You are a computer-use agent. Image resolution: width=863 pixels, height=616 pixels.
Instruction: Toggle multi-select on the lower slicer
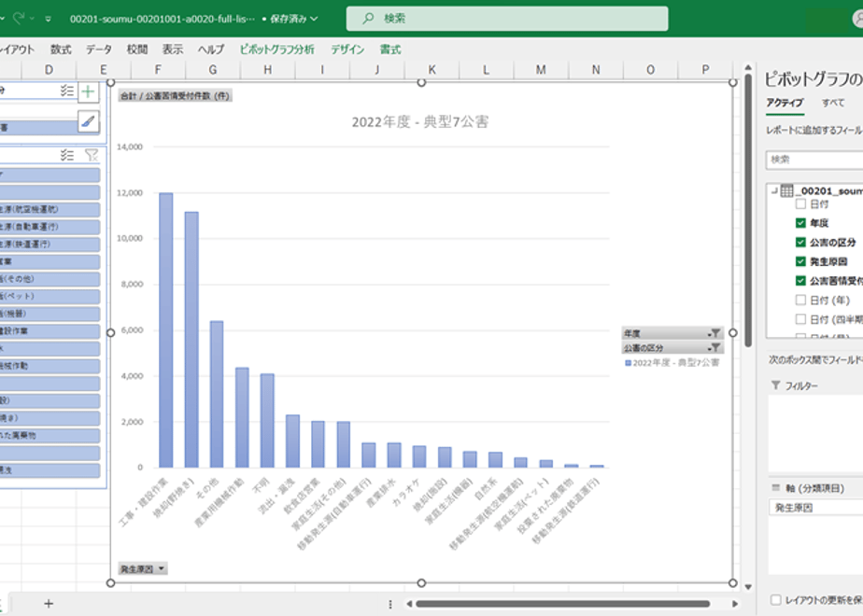point(66,155)
